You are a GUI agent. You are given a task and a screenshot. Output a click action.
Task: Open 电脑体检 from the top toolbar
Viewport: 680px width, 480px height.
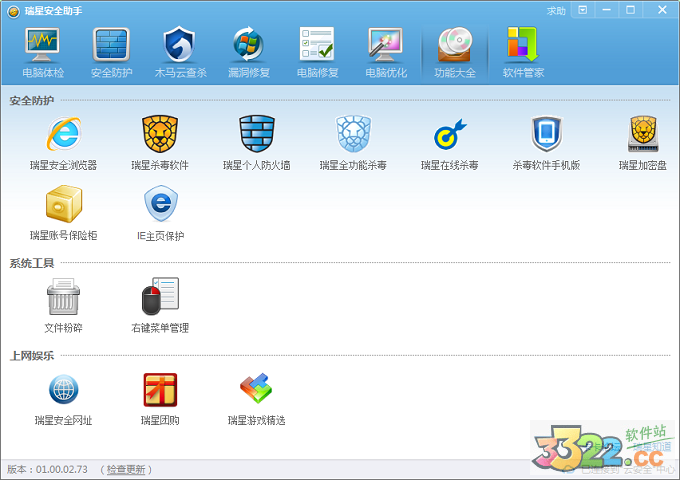[43, 52]
